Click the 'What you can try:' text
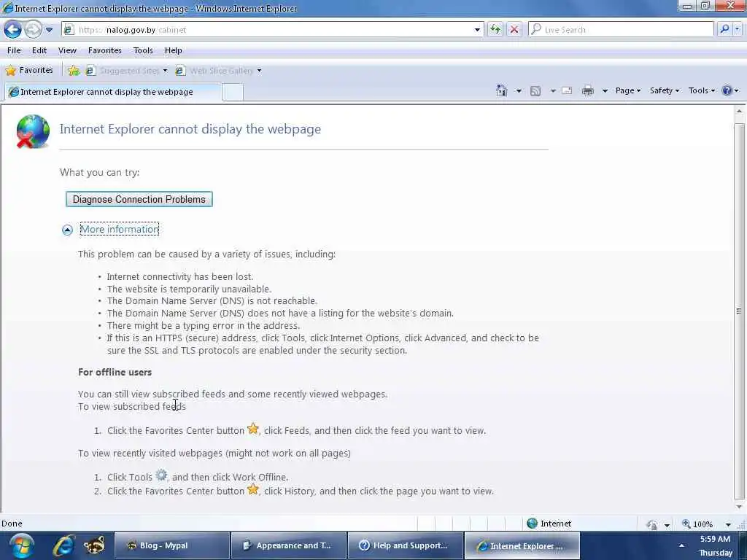Image resolution: width=747 pixels, height=560 pixels. 99,172
